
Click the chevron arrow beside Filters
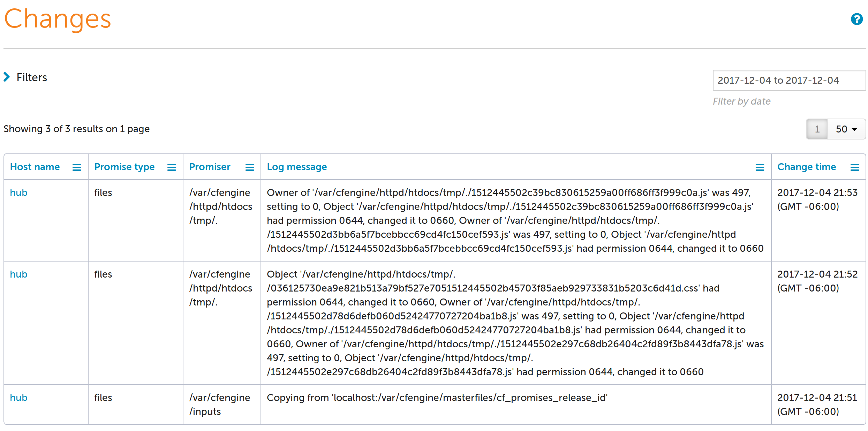tap(7, 77)
